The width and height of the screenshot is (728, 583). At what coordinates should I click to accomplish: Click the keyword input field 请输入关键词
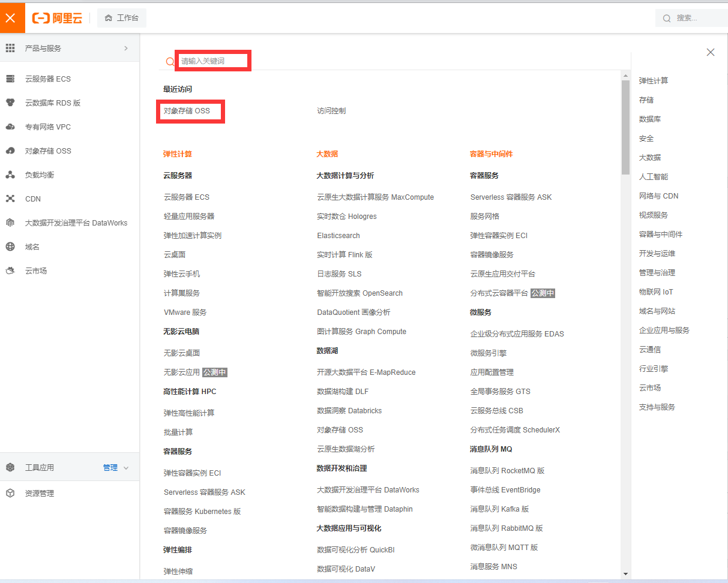click(x=213, y=61)
